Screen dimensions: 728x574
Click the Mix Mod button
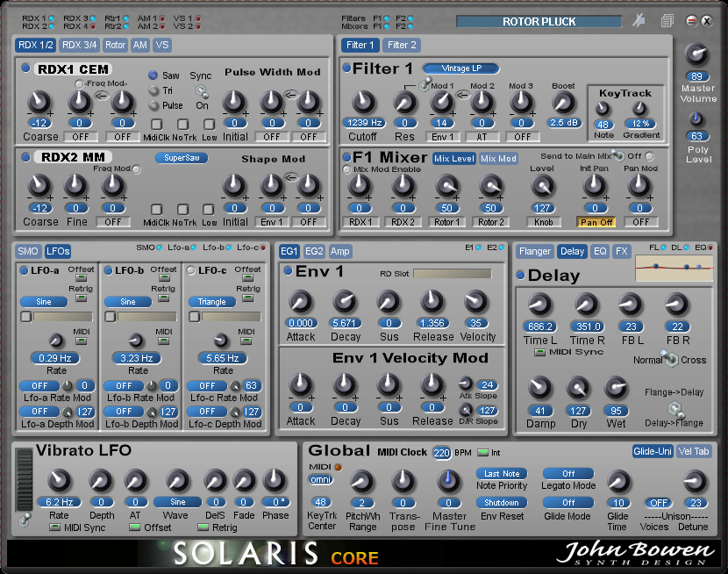(498, 159)
